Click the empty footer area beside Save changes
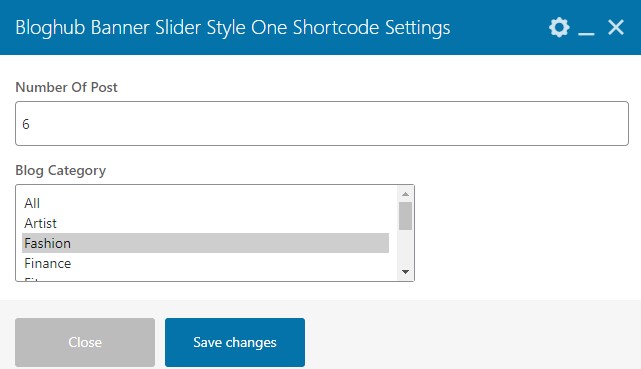 tap(470, 342)
